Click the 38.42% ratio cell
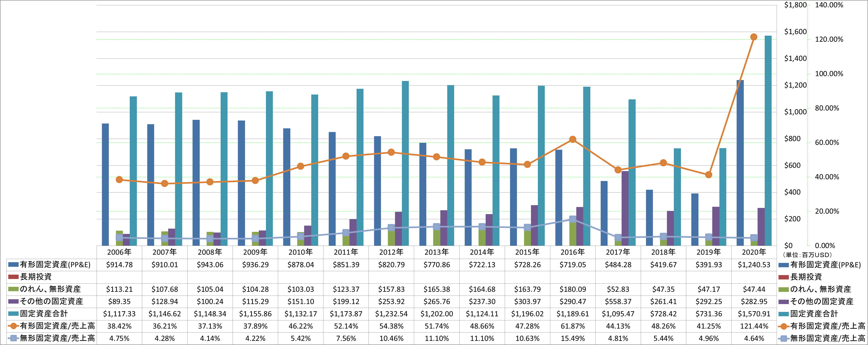868x345 pixels. pos(119,326)
